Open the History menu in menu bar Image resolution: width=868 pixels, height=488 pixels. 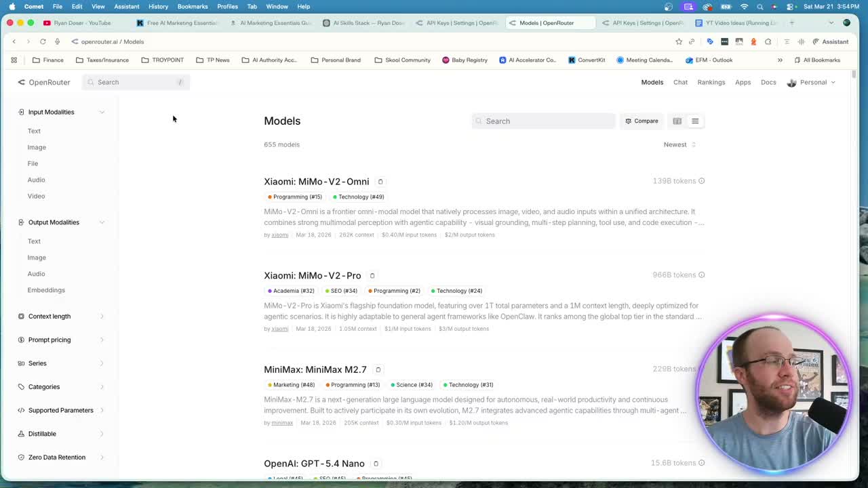(x=158, y=7)
